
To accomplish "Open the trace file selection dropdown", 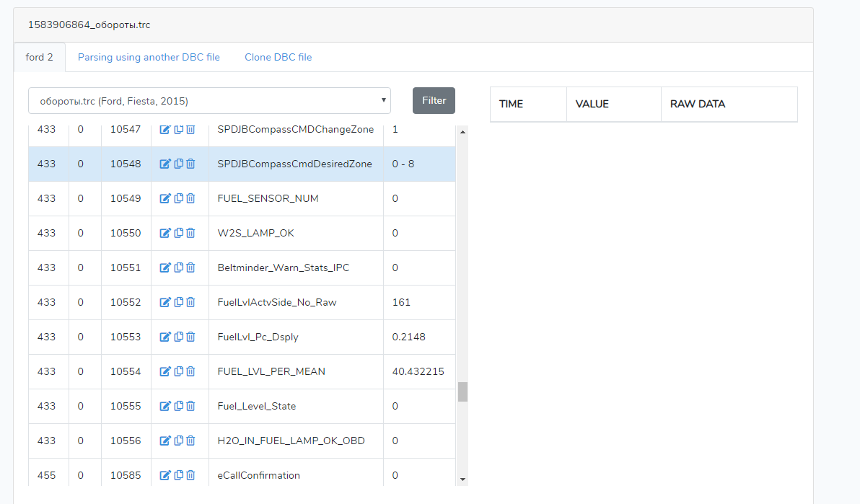I will coord(209,101).
